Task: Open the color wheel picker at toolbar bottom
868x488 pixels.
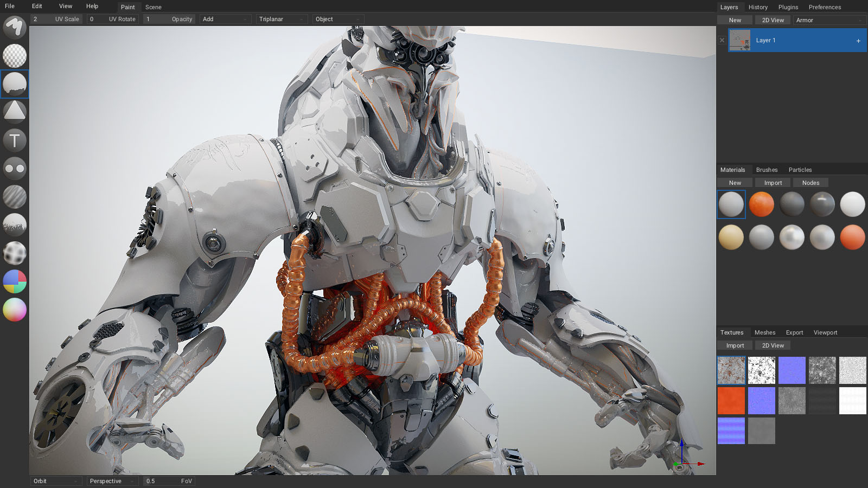Action: (14, 310)
